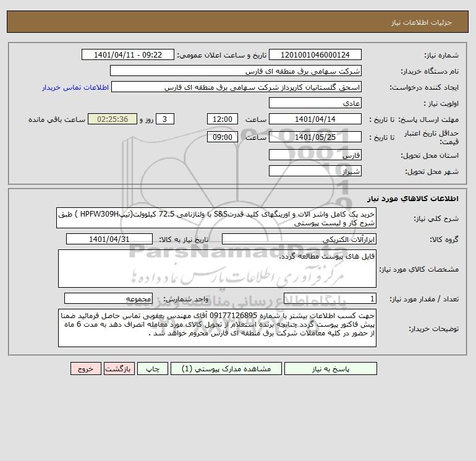Click response deadline time 12:00
476x461 pixels.
pos(223,119)
